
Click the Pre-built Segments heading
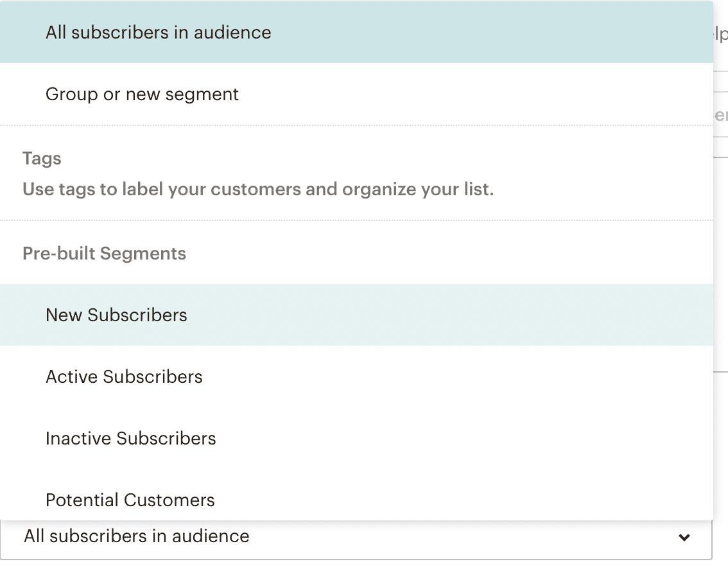[104, 254]
